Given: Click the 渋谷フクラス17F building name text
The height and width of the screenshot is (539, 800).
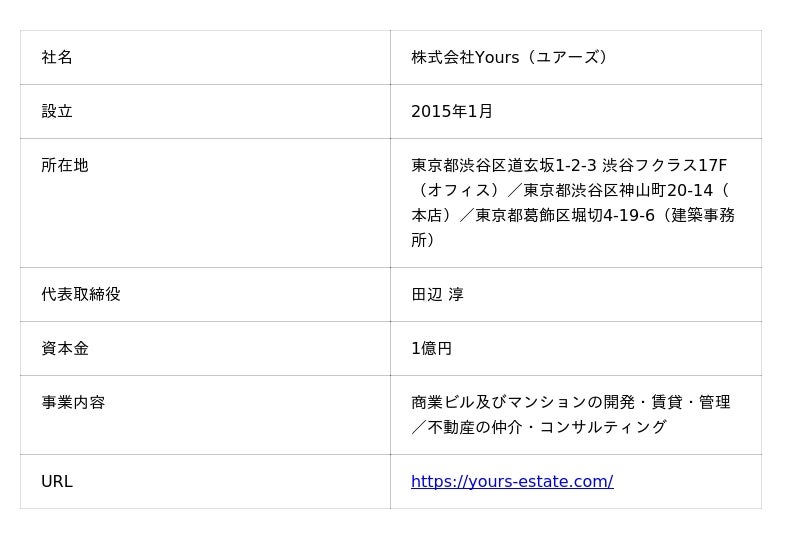Looking at the screenshot, I should click(664, 165).
